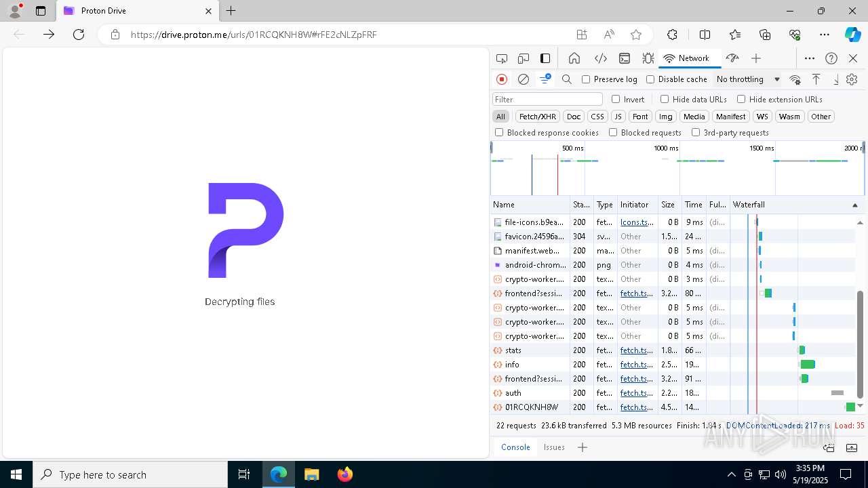The width and height of the screenshot is (868, 488).
Task: Check 3rd-party requests checkbox
Action: coord(696,133)
